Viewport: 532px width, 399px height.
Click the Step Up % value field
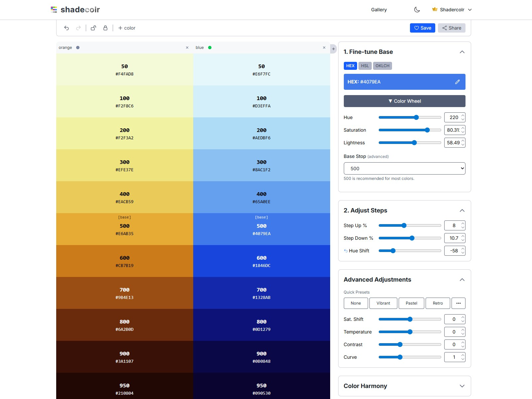tap(455, 225)
